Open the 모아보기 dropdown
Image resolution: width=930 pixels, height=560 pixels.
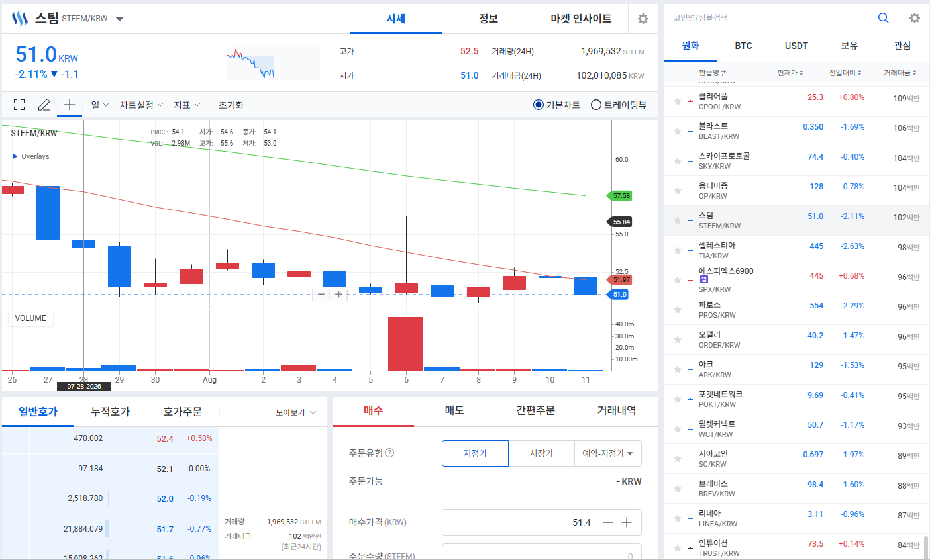(x=295, y=412)
